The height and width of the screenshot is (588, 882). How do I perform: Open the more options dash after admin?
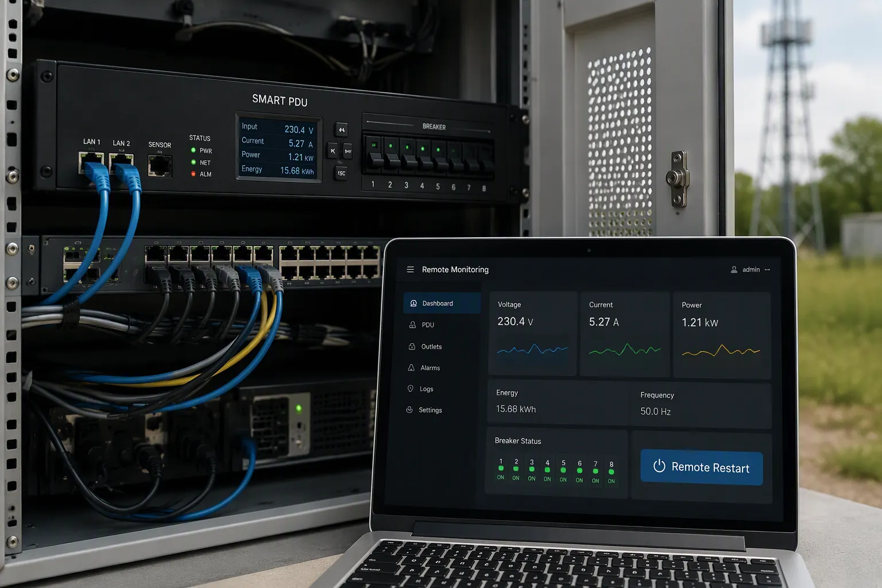767,270
